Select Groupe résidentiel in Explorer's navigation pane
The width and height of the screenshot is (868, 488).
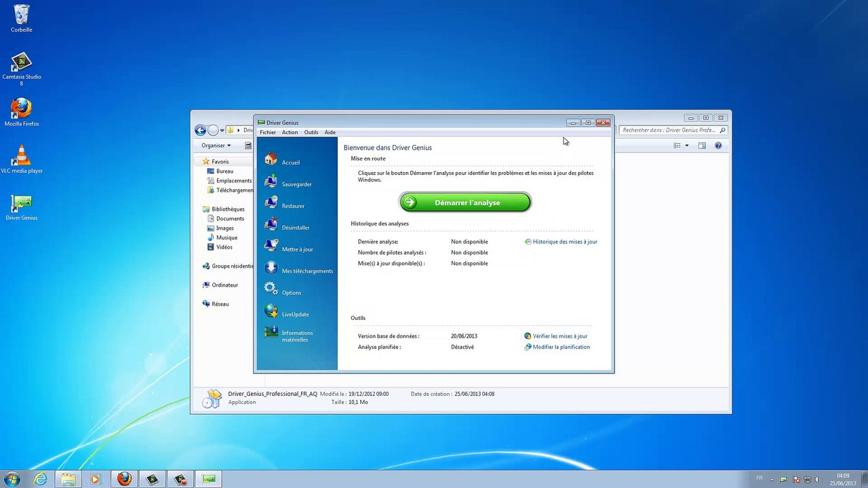click(x=229, y=266)
